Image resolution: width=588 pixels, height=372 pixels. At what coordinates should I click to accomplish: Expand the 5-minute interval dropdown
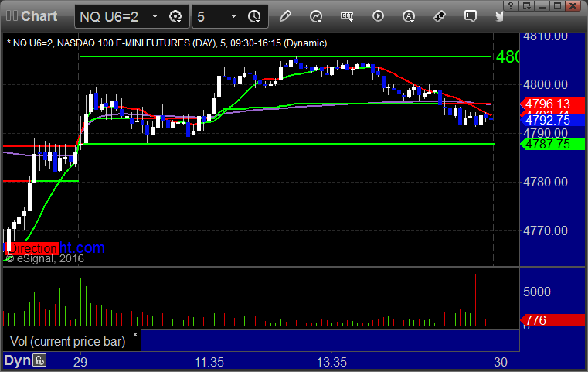click(x=233, y=16)
